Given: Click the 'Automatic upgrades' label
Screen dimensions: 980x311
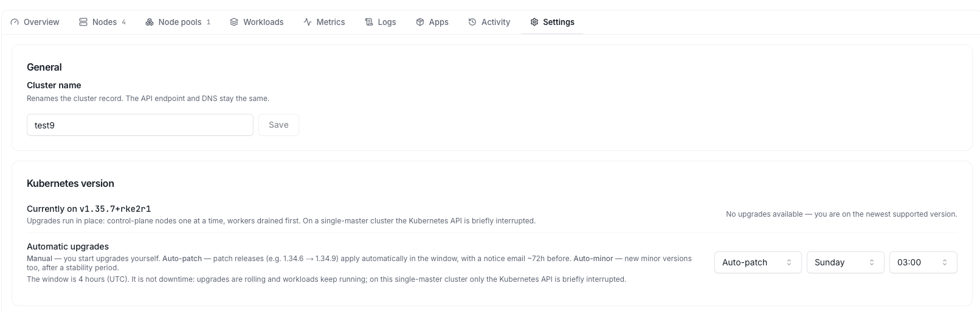Looking at the screenshot, I should tap(68, 246).
